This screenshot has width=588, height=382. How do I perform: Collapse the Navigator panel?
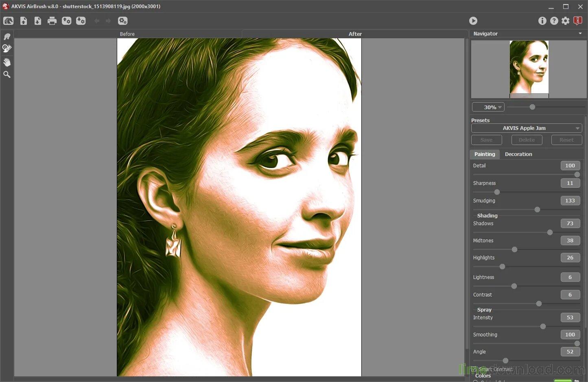click(x=581, y=33)
